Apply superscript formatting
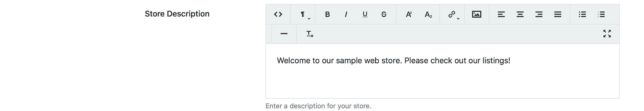644x111 pixels. tap(409, 14)
